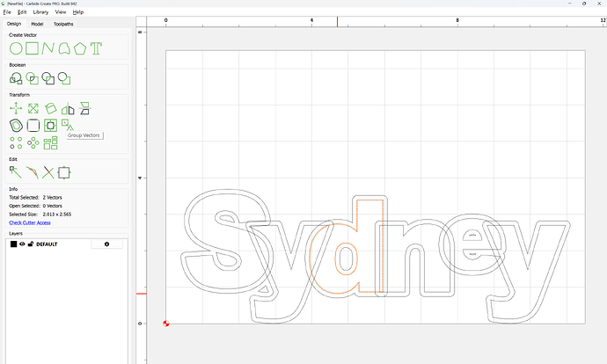Switch to the Model tab
Image resolution: width=607 pixels, height=364 pixels.
[x=37, y=24]
